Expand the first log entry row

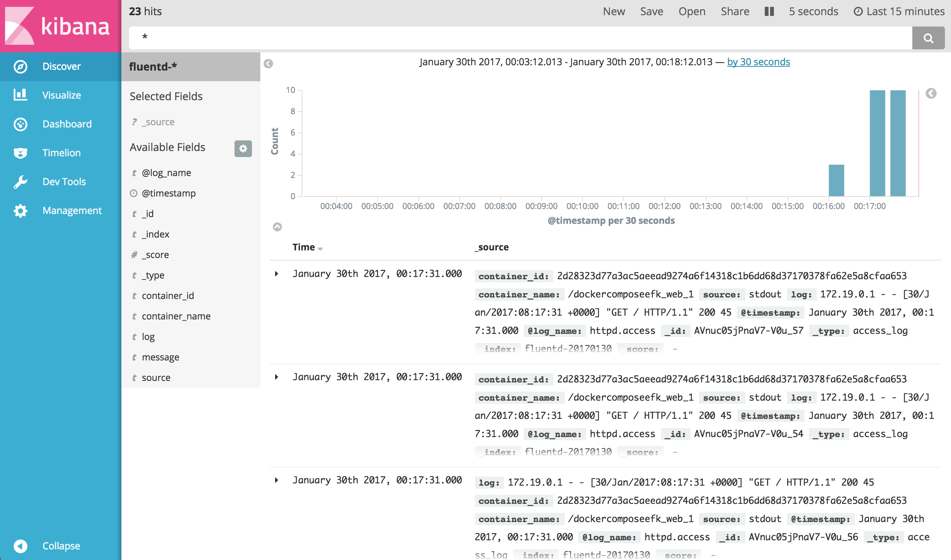click(277, 274)
